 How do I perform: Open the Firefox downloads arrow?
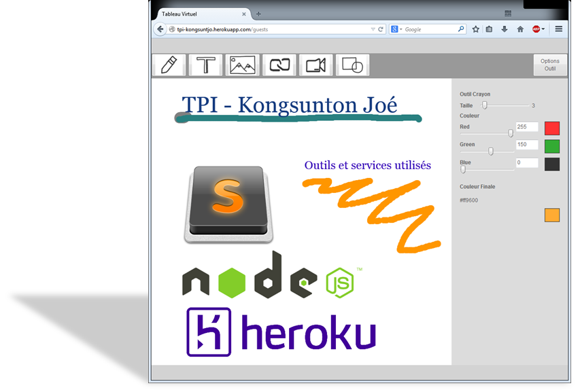(x=505, y=29)
